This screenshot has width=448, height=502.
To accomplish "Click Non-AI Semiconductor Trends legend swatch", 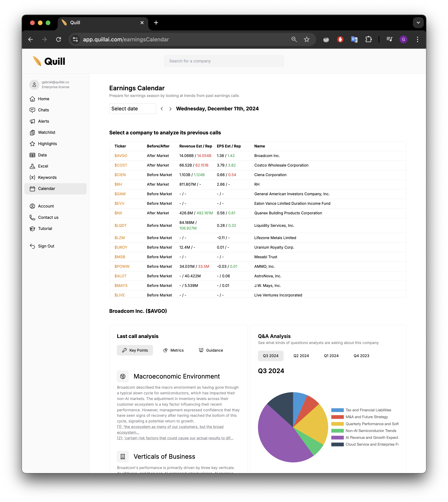I will pos(337,431).
